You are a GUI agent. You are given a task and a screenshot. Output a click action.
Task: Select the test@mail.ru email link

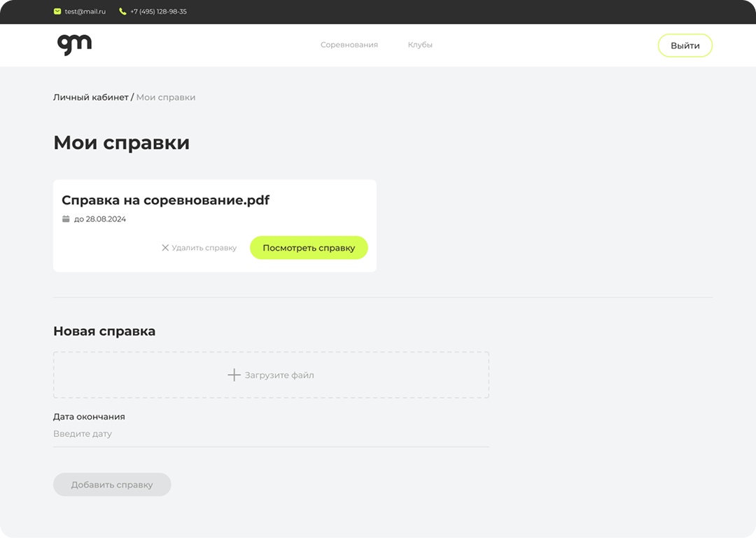click(85, 12)
